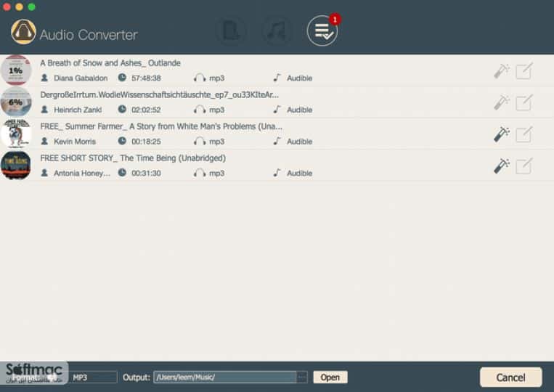Click person icon beside Diana Gabaldon
This screenshot has height=392, width=554.
click(44, 78)
